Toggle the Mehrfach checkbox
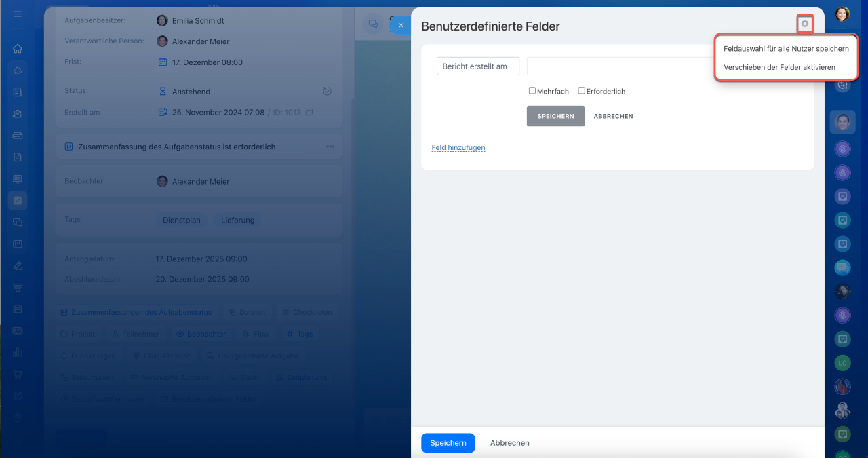Screen dimensions: 868x458 tap(532, 90)
